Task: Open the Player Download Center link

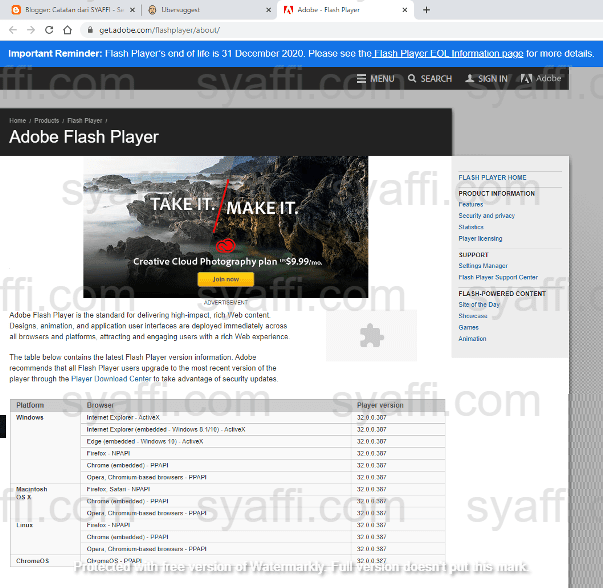Action: (111, 379)
